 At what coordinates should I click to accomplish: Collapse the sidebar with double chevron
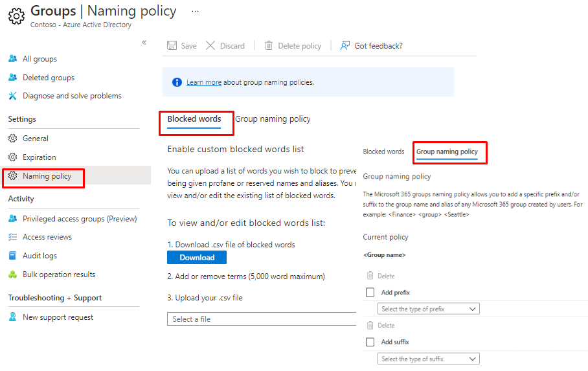coord(144,42)
